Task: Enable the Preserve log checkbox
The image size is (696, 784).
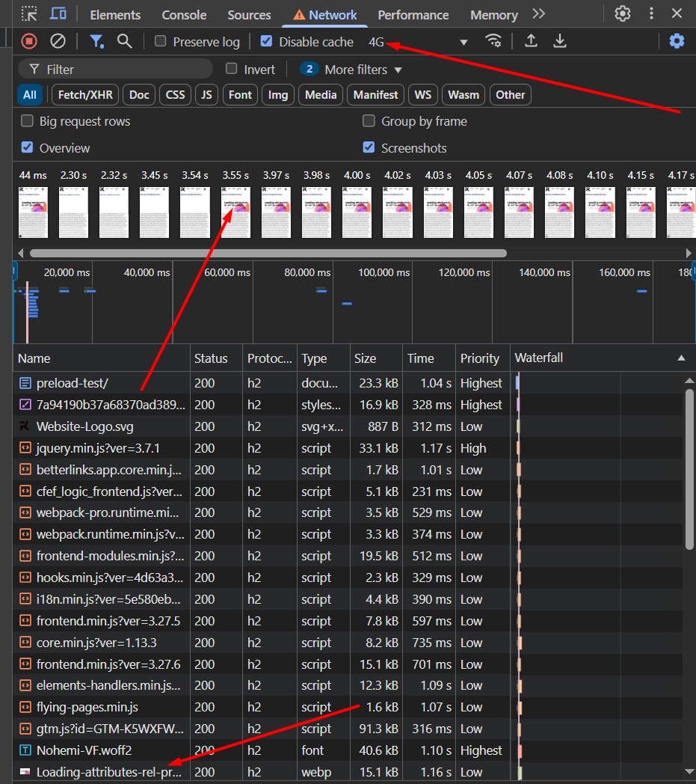Action: click(x=161, y=41)
